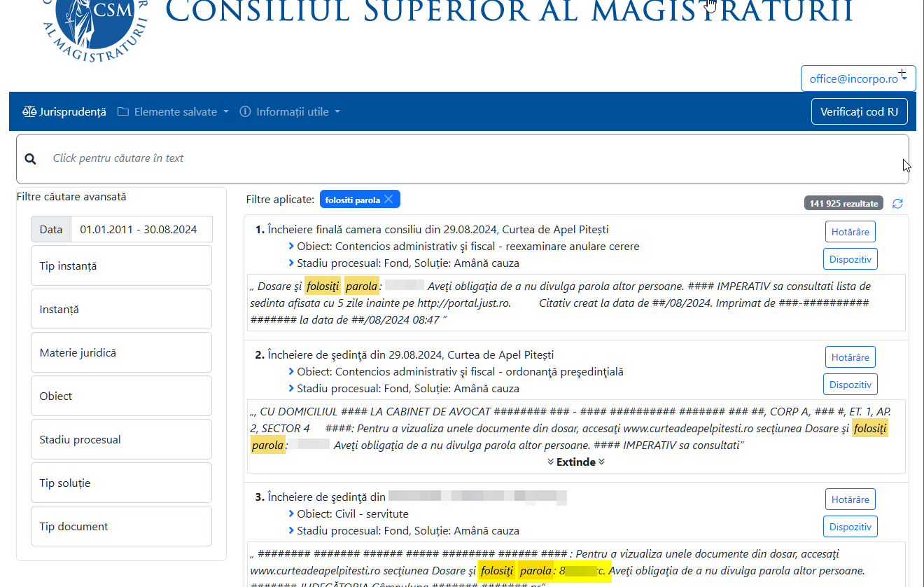924x587 pixels.
Task: Open the Elemente salvate dropdown menu
Action: pyautogui.click(x=173, y=112)
